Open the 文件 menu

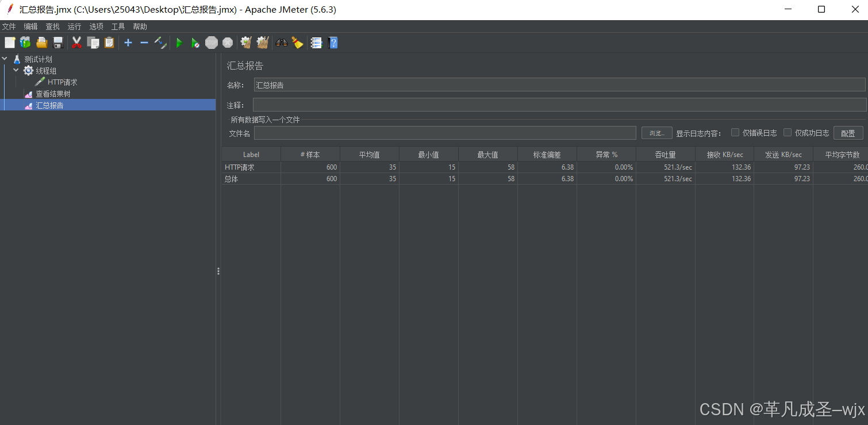coord(9,26)
